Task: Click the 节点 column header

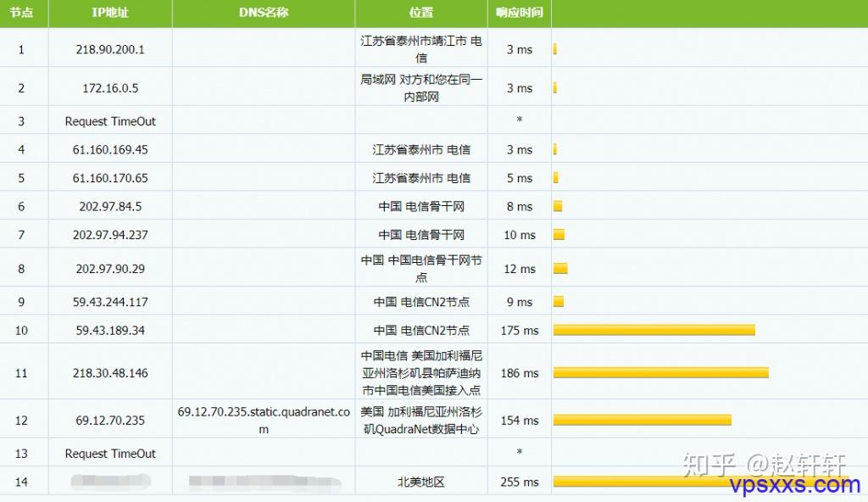Action: [x=24, y=13]
